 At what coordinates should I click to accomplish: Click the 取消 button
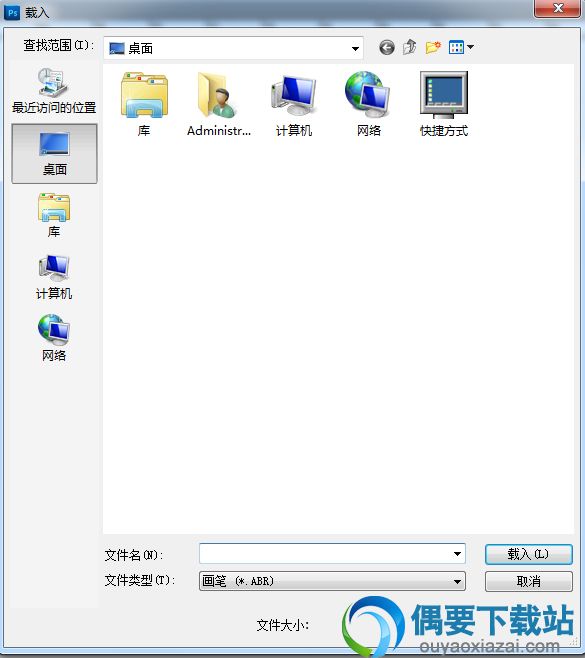pyautogui.click(x=528, y=581)
